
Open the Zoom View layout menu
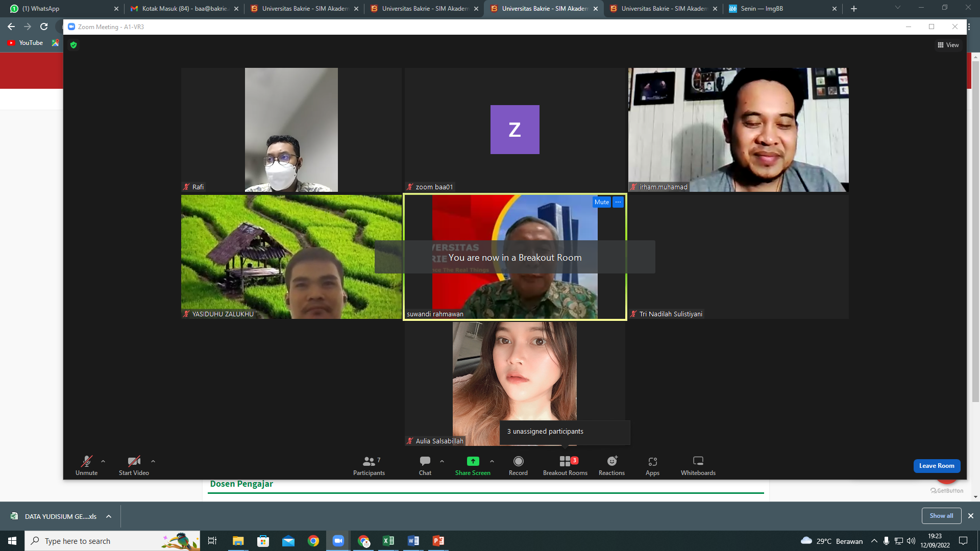tap(948, 45)
